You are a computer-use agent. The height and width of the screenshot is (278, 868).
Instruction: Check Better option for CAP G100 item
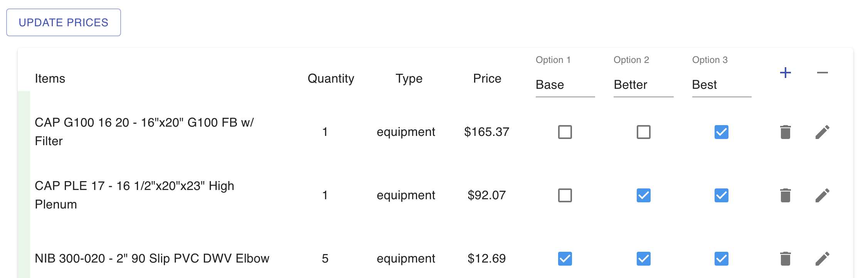pyautogui.click(x=644, y=132)
